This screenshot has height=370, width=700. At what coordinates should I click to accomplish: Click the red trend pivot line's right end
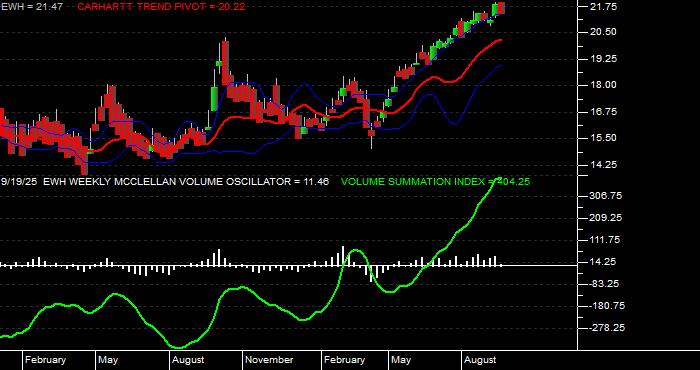(500, 40)
